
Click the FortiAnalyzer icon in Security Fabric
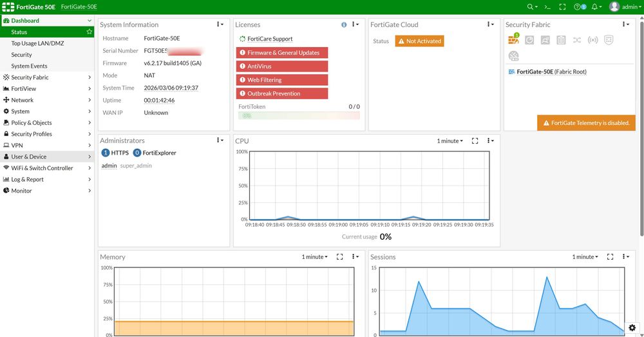pos(529,40)
